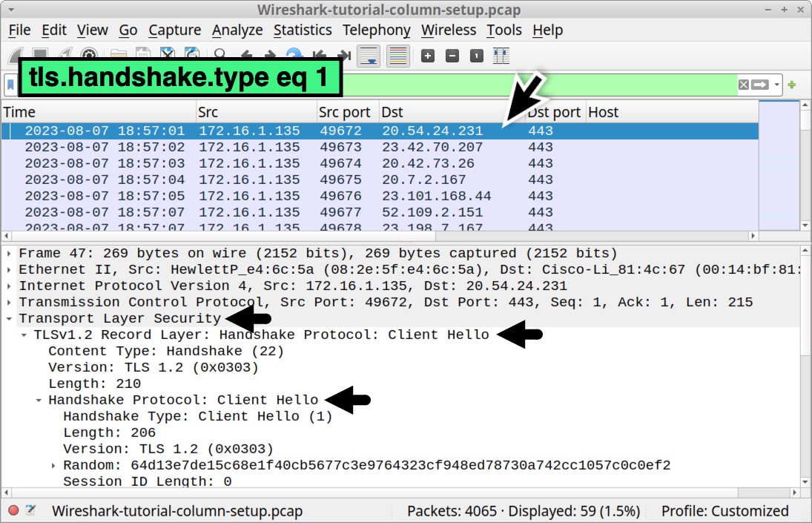The image size is (812, 523).
Task: Open the Analyze menu
Action: (x=237, y=30)
